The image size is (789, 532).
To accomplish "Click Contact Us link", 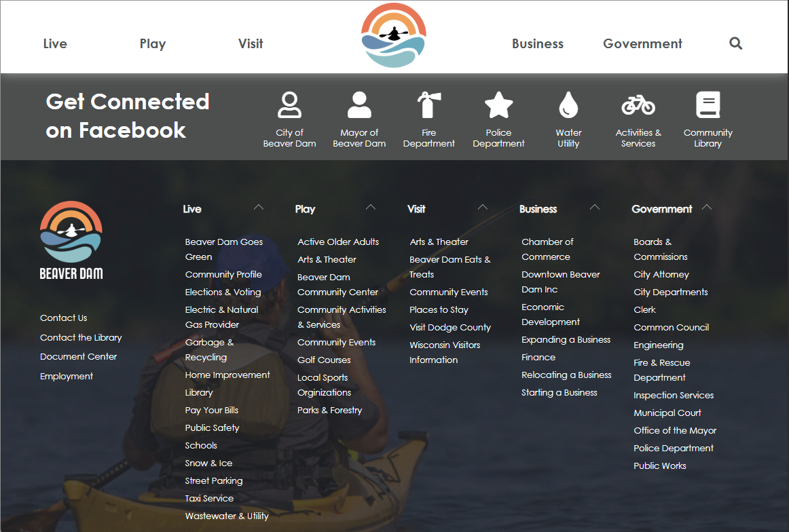I will point(63,318).
